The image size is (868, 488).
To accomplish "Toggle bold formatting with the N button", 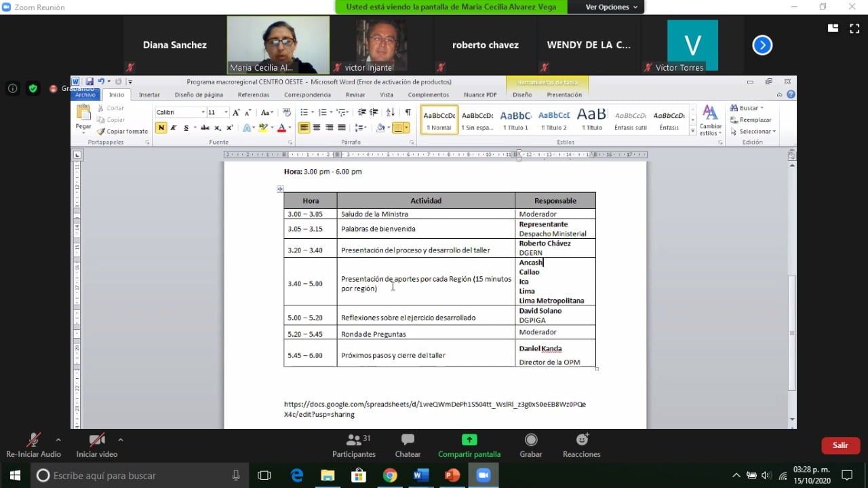I will (x=161, y=128).
